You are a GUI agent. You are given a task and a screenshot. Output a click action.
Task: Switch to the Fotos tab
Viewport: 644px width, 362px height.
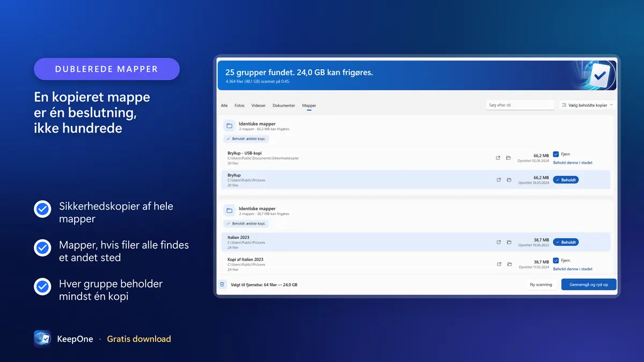coord(239,106)
